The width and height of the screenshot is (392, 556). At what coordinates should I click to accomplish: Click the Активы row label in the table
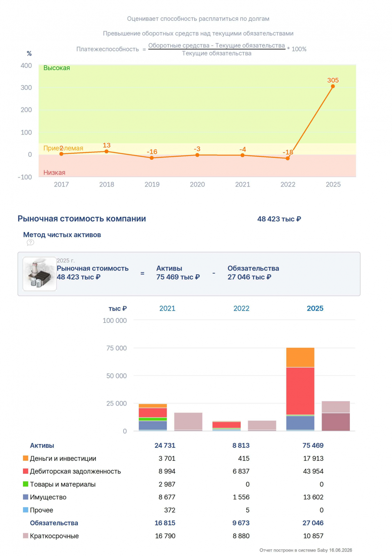42,446
